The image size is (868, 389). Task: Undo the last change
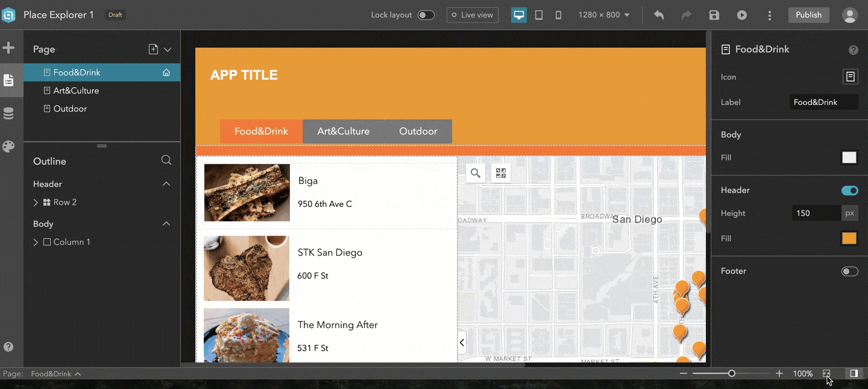[x=659, y=15]
